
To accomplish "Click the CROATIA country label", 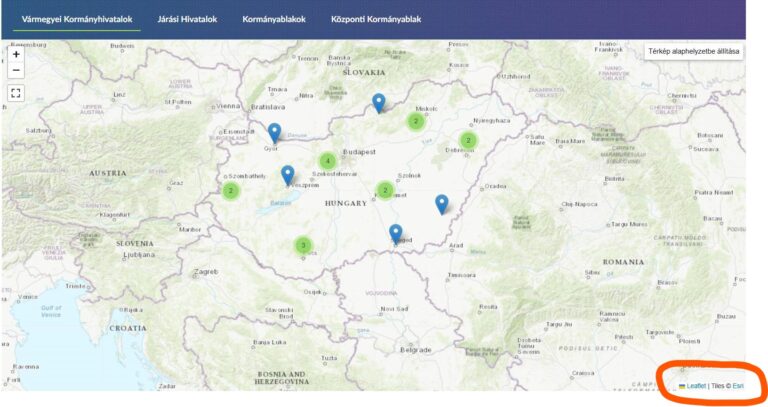I will 128,328.
